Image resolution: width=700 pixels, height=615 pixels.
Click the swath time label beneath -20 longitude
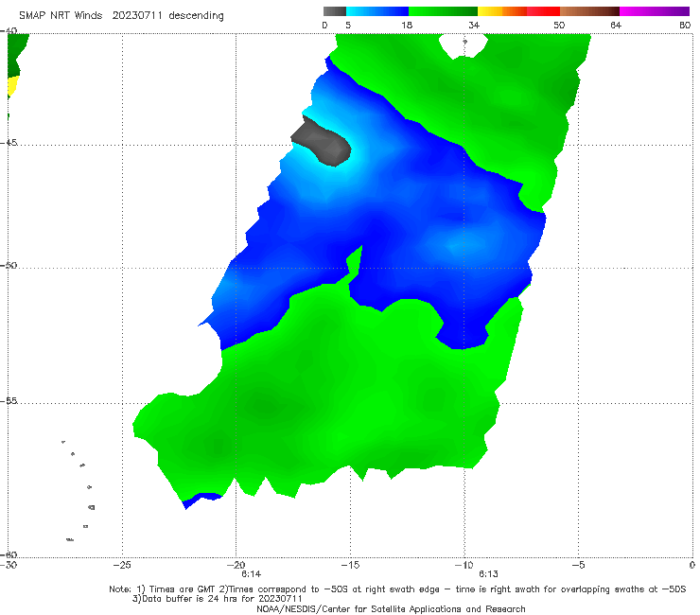pyautogui.click(x=252, y=574)
